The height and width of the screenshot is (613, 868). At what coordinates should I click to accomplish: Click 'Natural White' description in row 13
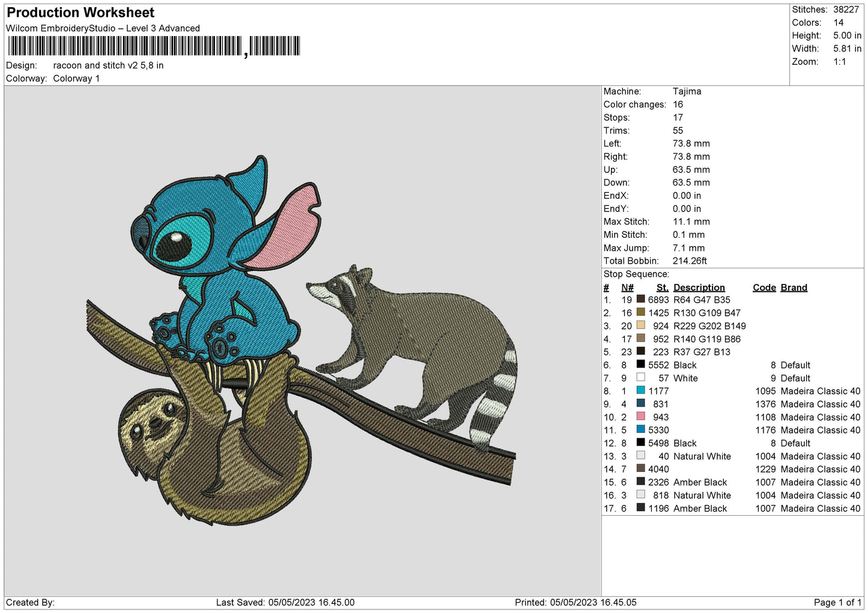point(702,456)
